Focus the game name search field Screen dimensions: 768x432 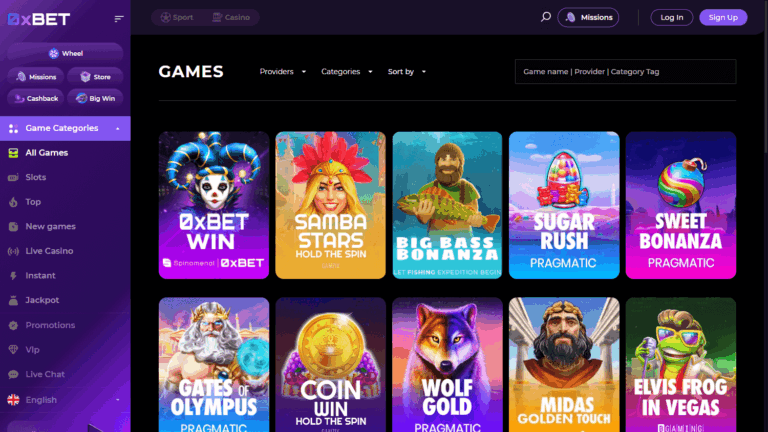click(x=625, y=72)
